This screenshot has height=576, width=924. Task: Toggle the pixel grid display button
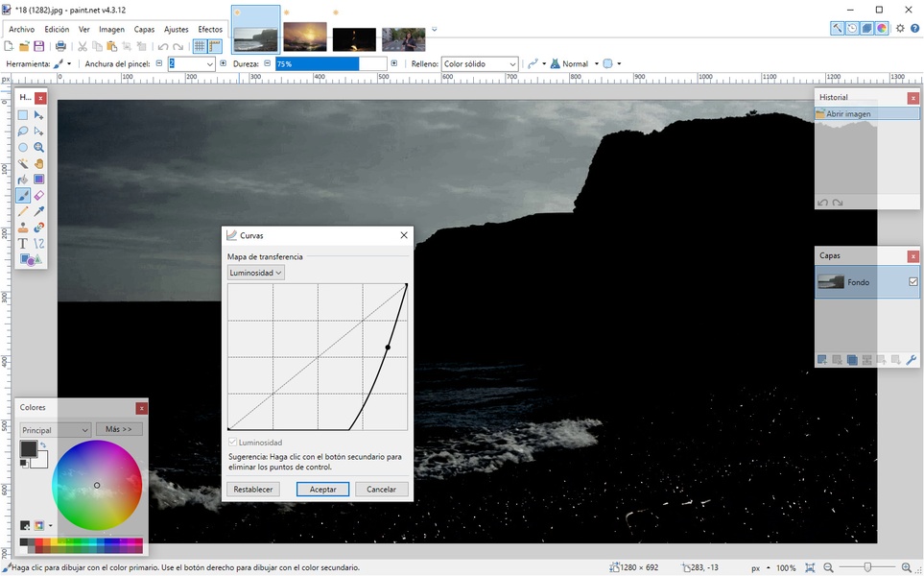click(200, 46)
